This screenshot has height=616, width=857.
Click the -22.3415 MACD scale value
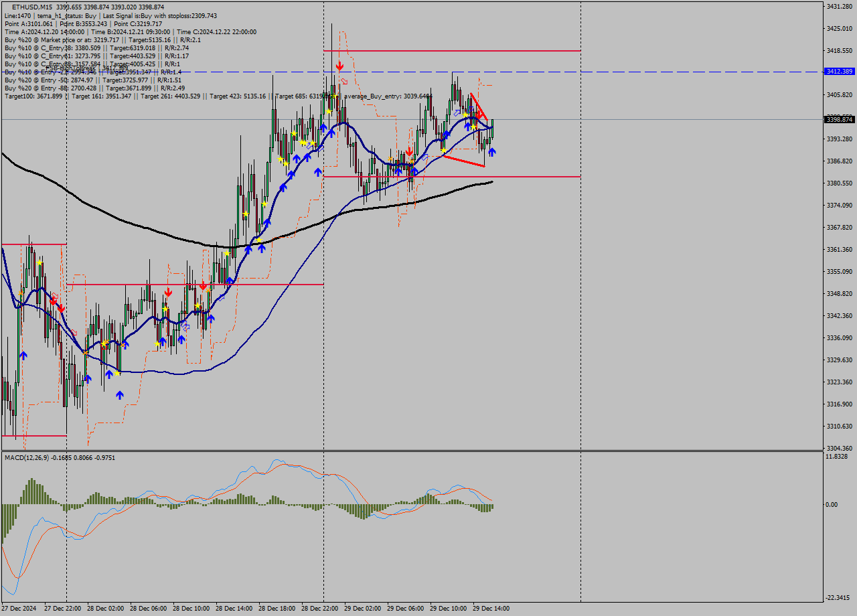(x=838, y=597)
